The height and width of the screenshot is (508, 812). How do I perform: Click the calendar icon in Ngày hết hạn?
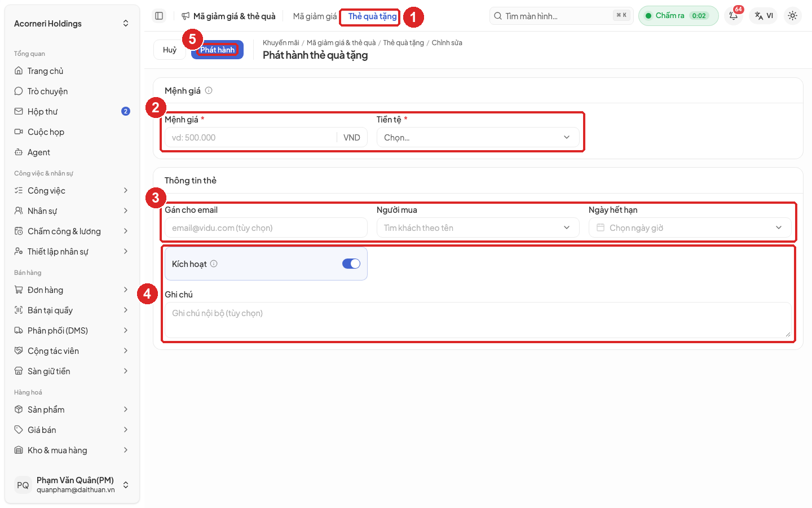coord(601,227)
